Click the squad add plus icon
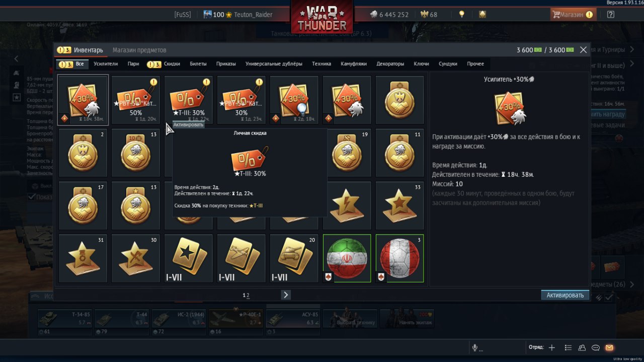 point(552,347)
